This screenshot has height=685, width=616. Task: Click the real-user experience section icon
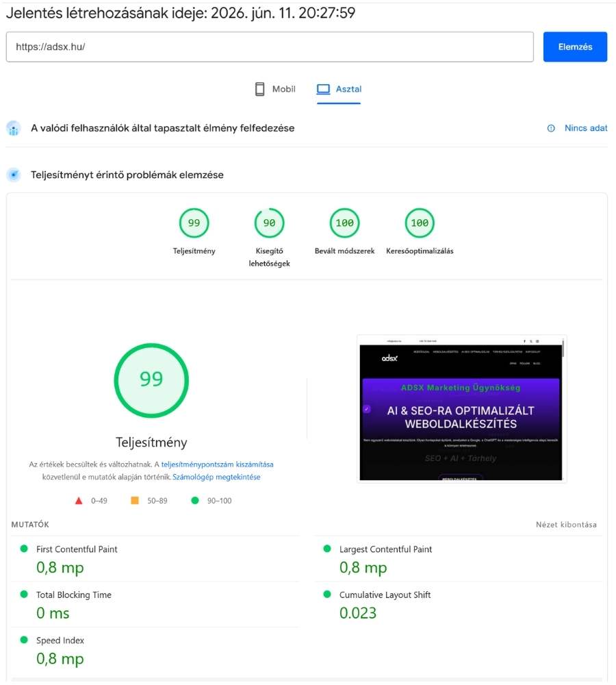(x=14, y=129)
